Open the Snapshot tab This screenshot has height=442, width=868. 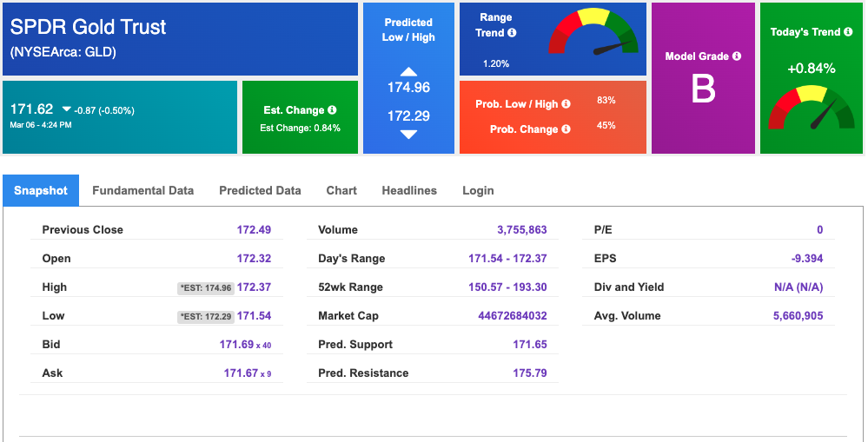[x=41, y=190]
